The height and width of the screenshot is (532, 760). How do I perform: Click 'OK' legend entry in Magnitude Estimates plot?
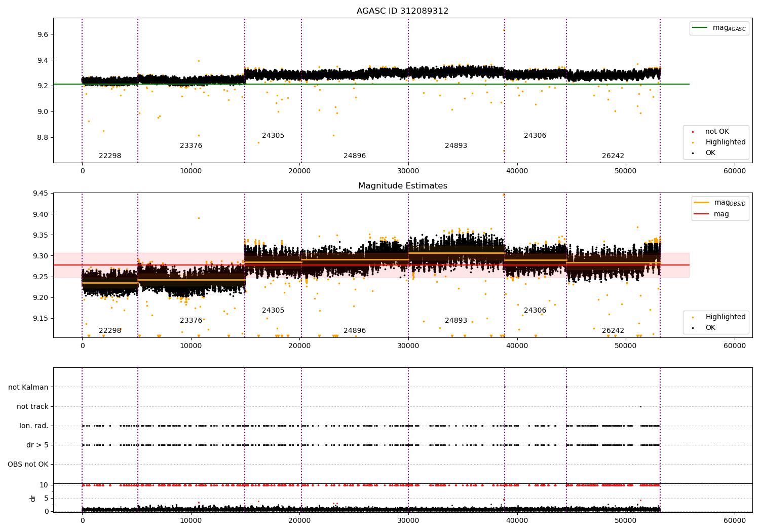coord(710,328)
